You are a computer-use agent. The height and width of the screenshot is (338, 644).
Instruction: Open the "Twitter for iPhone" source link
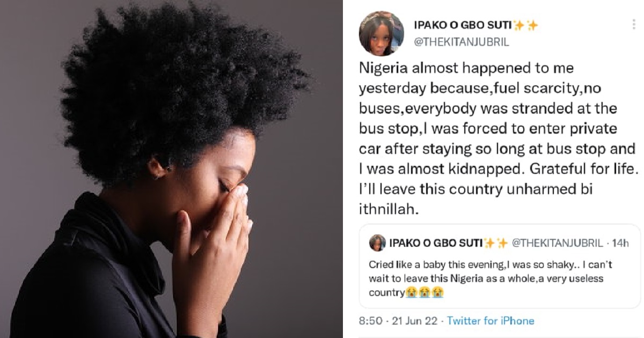tap(491, 321)
